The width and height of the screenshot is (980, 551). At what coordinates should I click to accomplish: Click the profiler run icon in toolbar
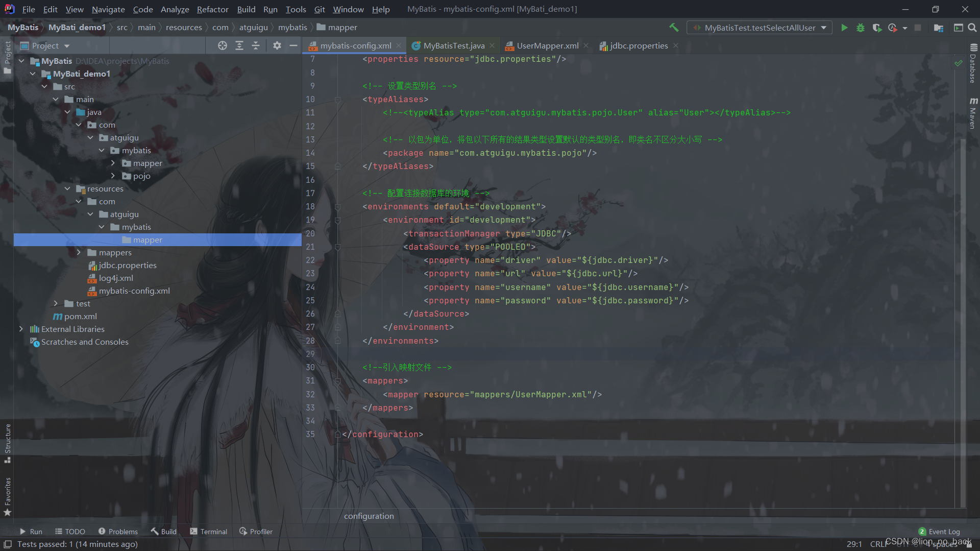(x=892, y=28)
